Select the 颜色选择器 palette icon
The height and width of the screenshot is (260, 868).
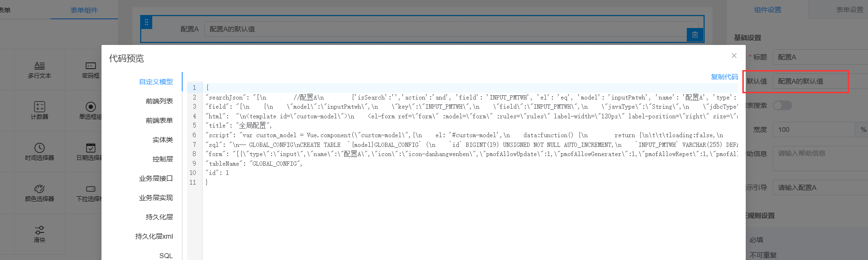[x=40, y=188]
